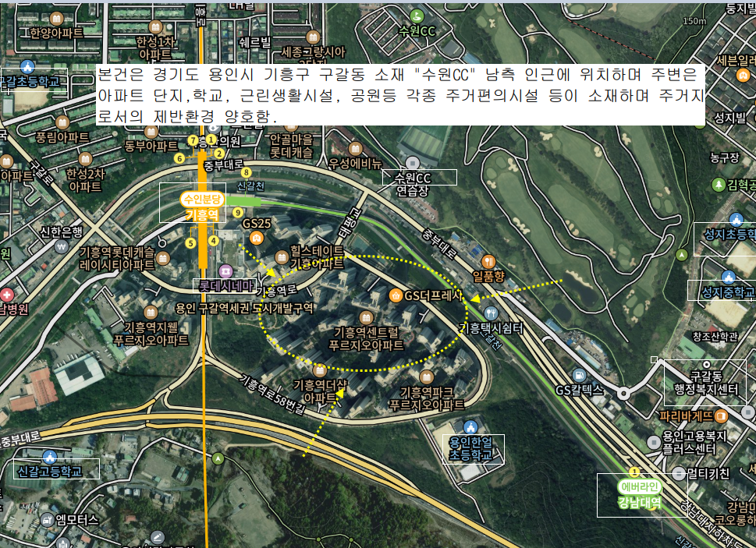This screenshot has height=548, width=756.
Task: Click the 세종그랑시아 apartment marker icon
Action: click(x=313, y=37)
